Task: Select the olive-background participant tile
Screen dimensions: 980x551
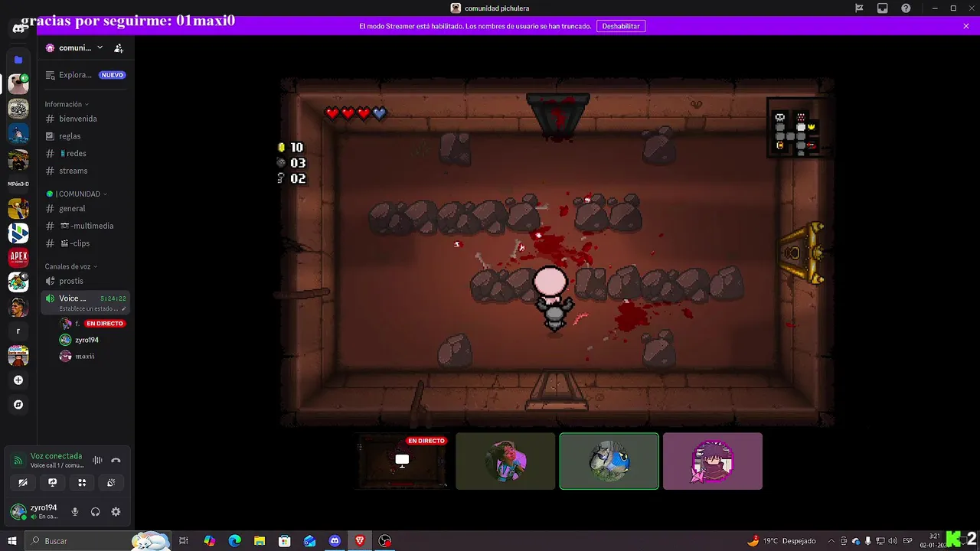Action: click(505, 461)
